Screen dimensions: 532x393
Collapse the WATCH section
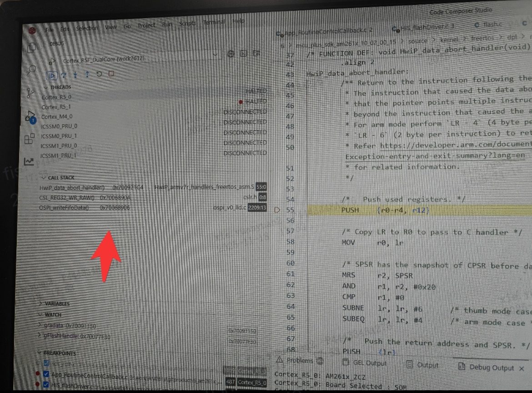tap(50, 315)
